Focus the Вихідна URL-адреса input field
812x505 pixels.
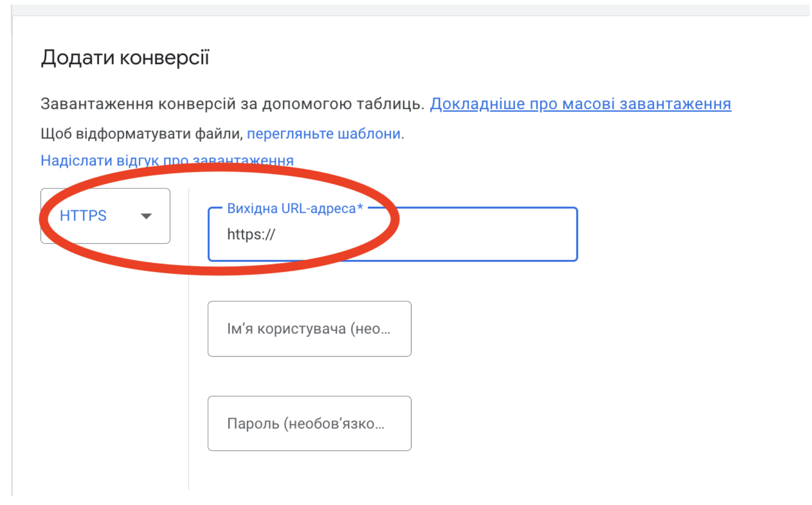coord(393,234)
